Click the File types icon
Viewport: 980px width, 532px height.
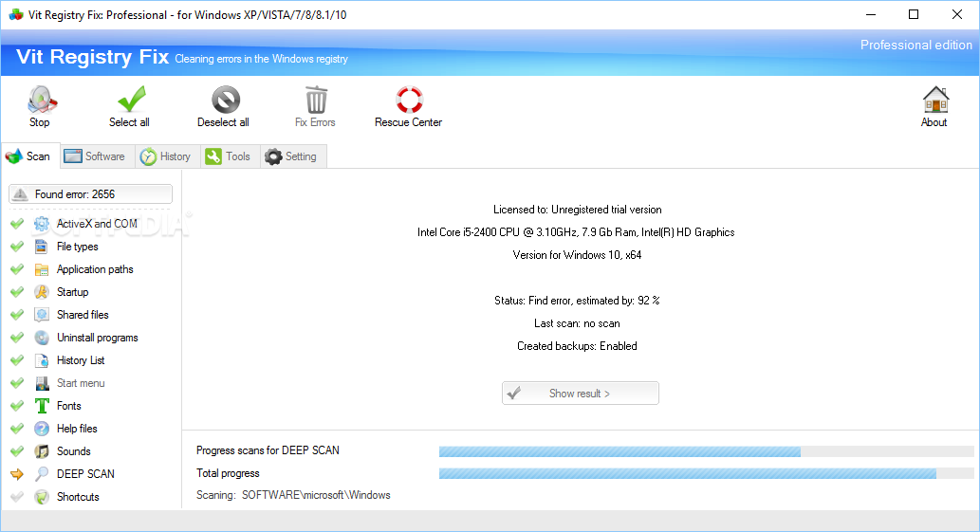pyautogui.click(x=41, y=247)
